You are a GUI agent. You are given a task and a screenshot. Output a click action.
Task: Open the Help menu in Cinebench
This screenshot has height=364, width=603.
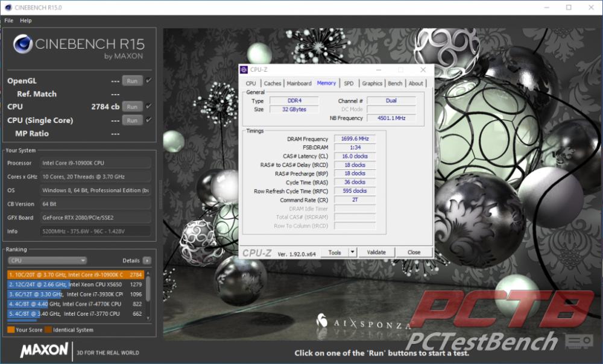[x=26, y=20]
